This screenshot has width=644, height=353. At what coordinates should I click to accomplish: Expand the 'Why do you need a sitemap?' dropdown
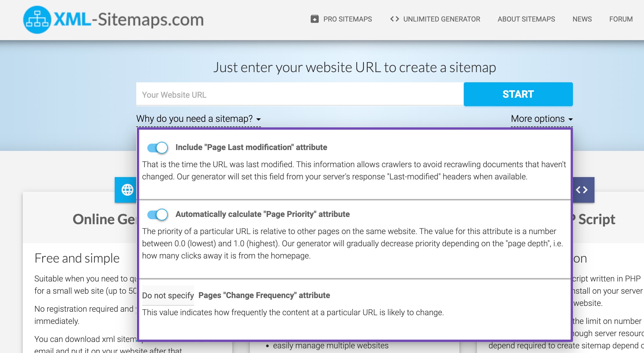(199, 118)
